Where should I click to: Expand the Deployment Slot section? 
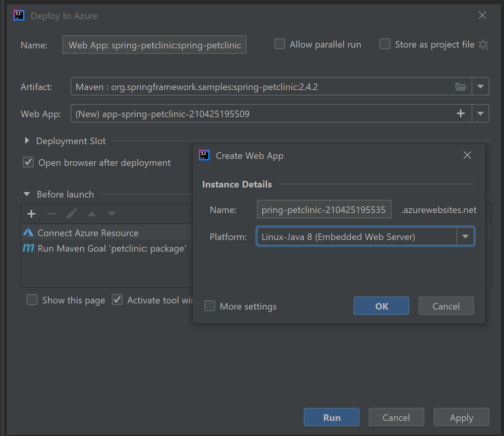click(27, 140)
